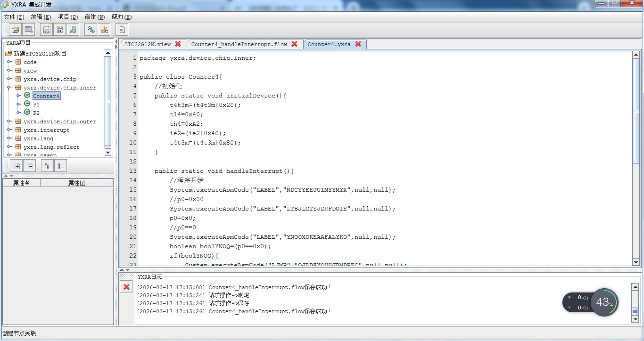Click the expand-all plus icon below the tree
Screen dimensions: 644x341
point(17,166)
